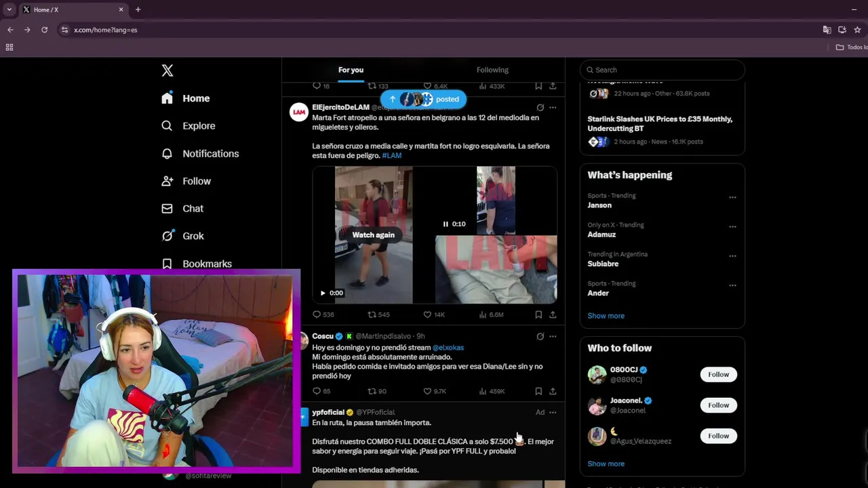Click Watch again on the video

pos(373,235)
